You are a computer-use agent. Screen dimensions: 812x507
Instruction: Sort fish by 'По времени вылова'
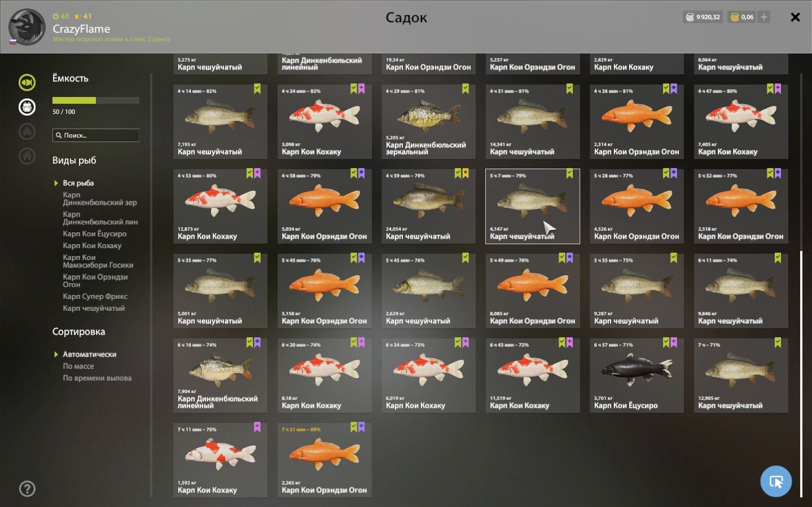(97, 378)
